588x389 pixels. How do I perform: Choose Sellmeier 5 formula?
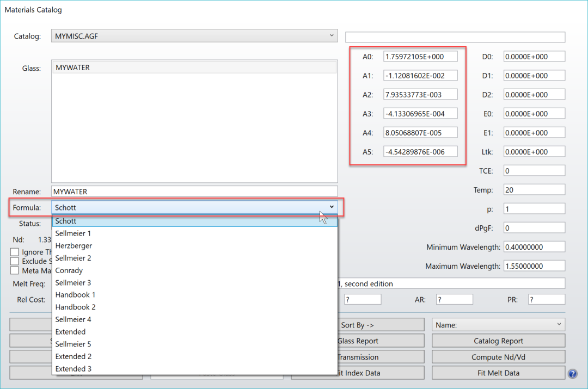[x=194, y=344]
